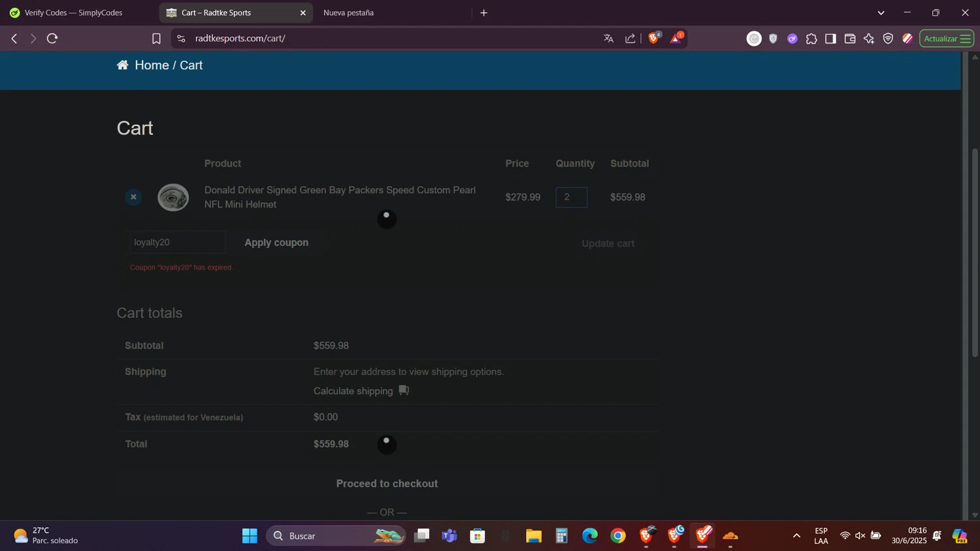Open the ESP LAA language switcher
The height and width of the screenshot is (551, 980).
point(821,535)
